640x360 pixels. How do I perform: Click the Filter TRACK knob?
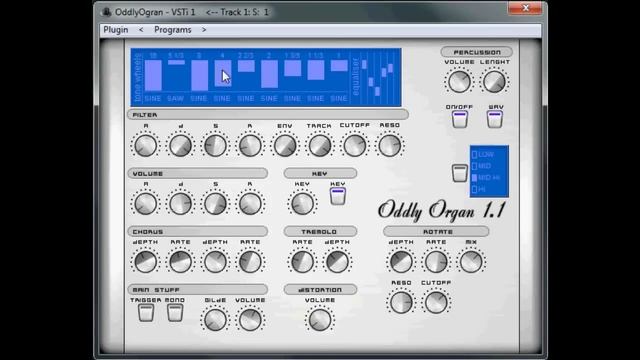tap(320, 145)
